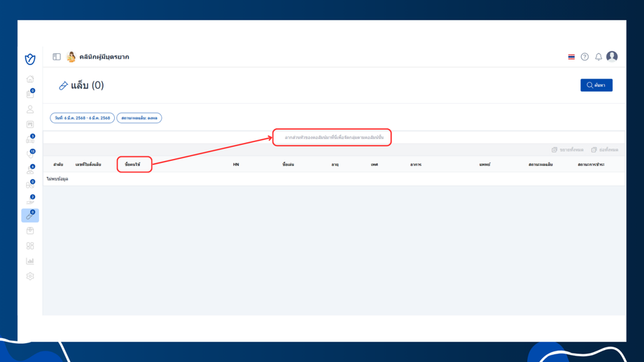Sort by the HN column header

(236, 165)
